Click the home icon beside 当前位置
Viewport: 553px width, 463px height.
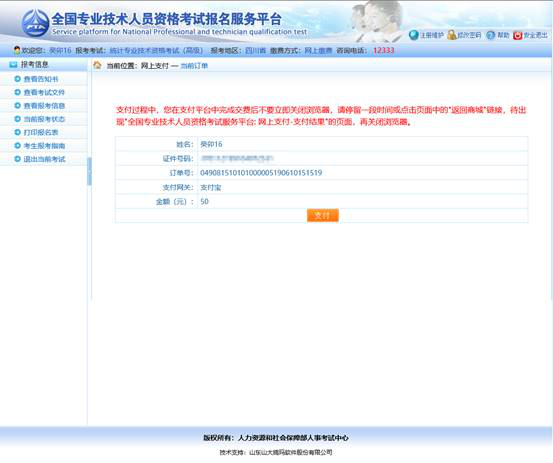point(97,65)
